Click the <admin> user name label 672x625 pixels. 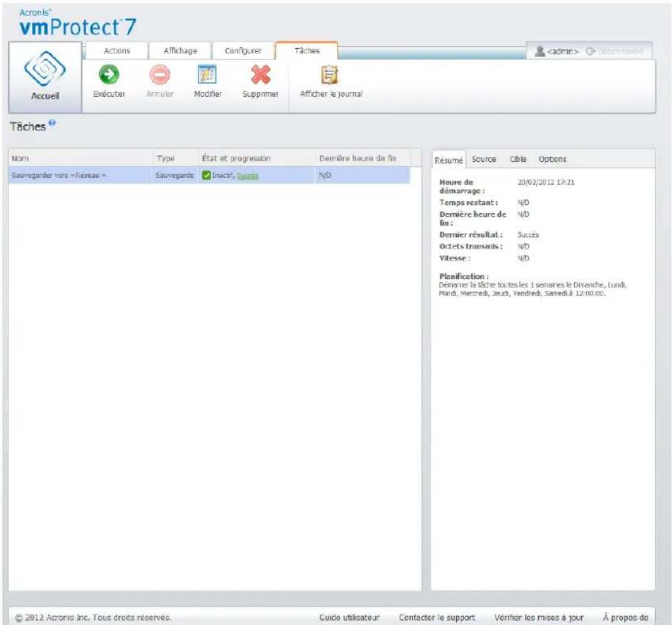(563, 52)
